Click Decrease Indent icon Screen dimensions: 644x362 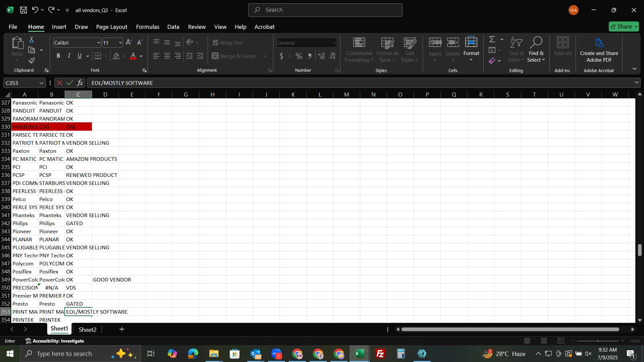pos(190,56)
